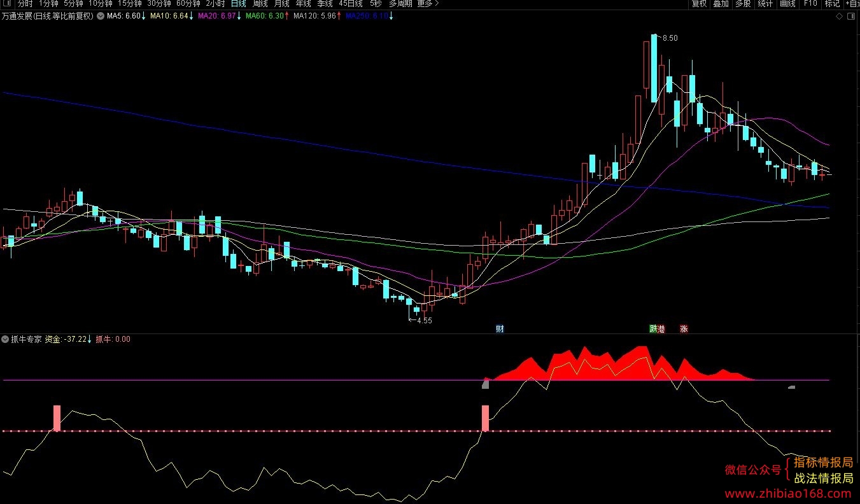Click the 多股 multi-stock button
Image resolution: width=860 pixels, height=504 pixels.
(743, 4)
